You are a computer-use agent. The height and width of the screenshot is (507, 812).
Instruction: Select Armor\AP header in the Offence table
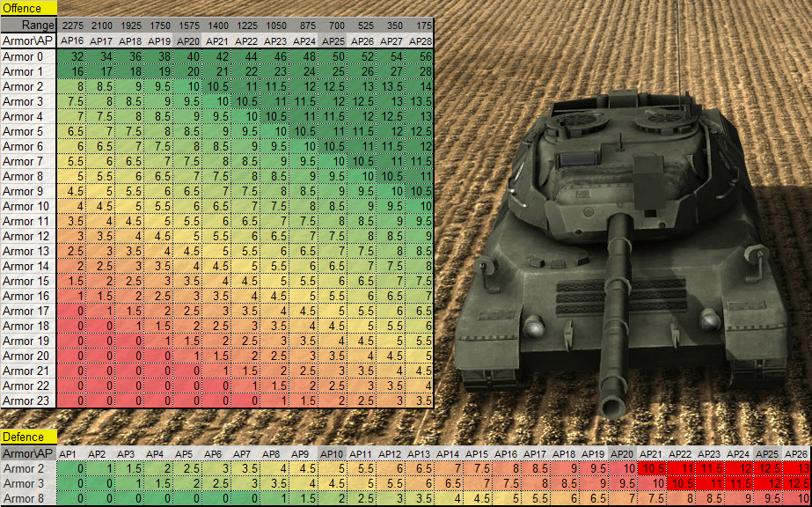click(x=28, y=40)
